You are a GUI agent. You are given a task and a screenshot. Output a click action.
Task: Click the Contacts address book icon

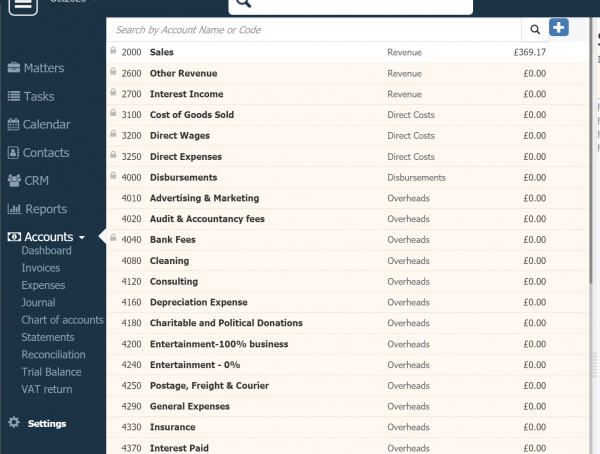click(13, 152)
